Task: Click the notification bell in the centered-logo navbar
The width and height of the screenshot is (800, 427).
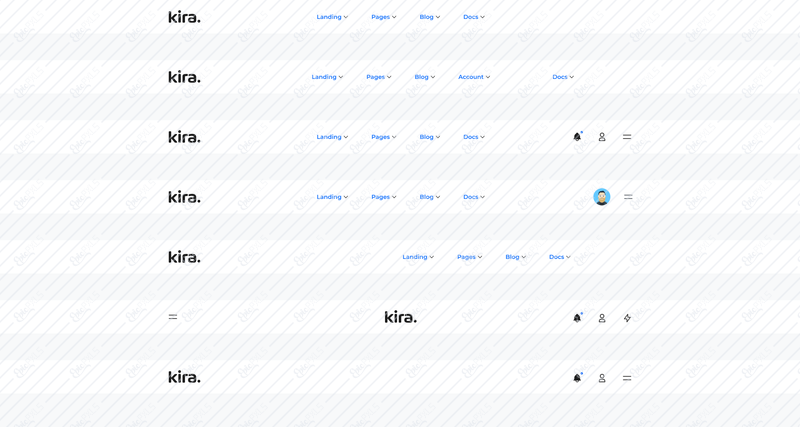Action: point(577,318)
